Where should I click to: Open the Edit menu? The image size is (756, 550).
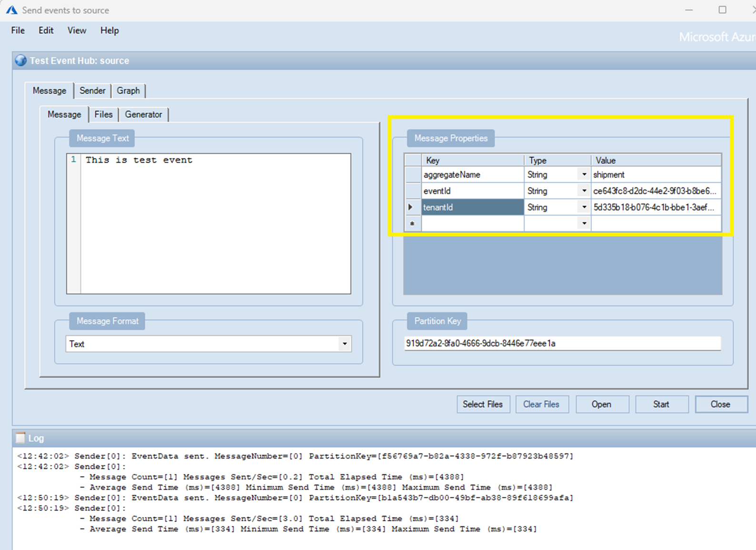(46, 30)
